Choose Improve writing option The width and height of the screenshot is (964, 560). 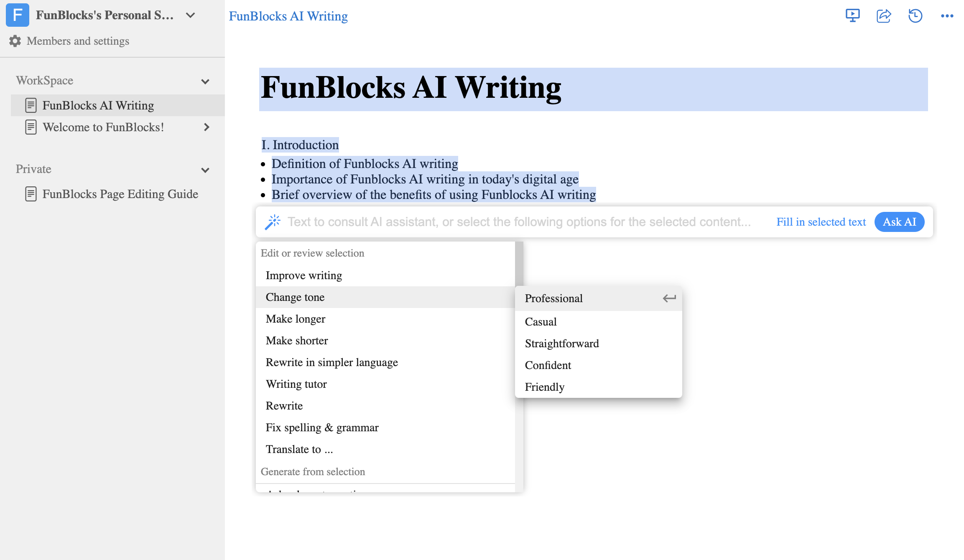[385, 275]
